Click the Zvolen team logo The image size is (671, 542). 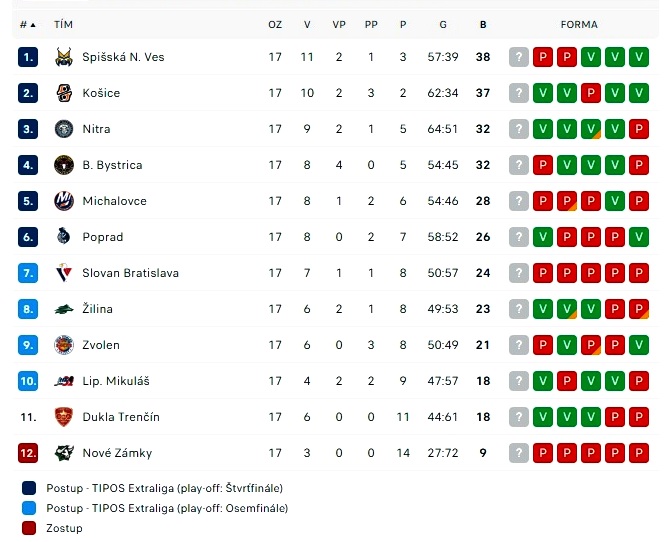(64, 345)
